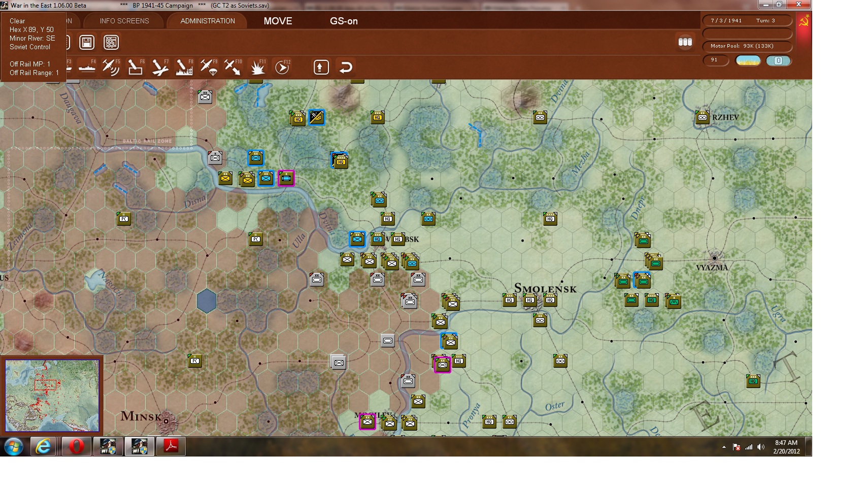Open the Windows Start menu
Screen dimensions: 868x489
14,446
